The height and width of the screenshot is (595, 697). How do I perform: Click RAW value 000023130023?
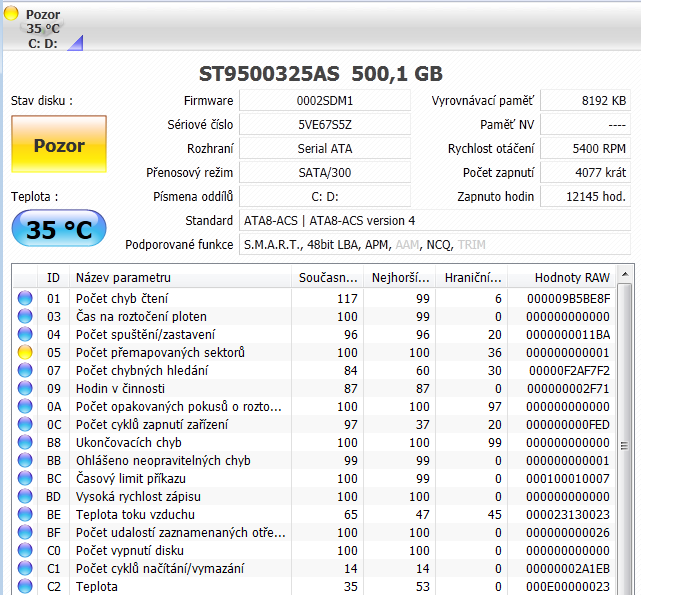click(568, 515)
